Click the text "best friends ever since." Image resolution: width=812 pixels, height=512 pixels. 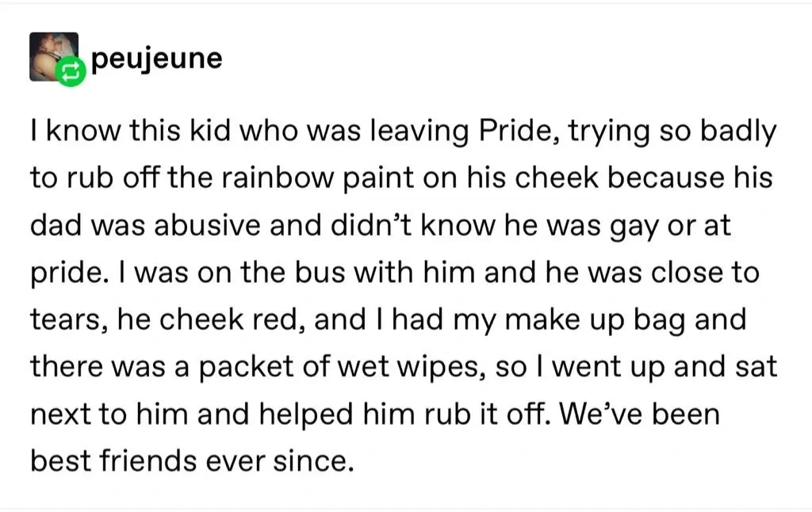190,460
